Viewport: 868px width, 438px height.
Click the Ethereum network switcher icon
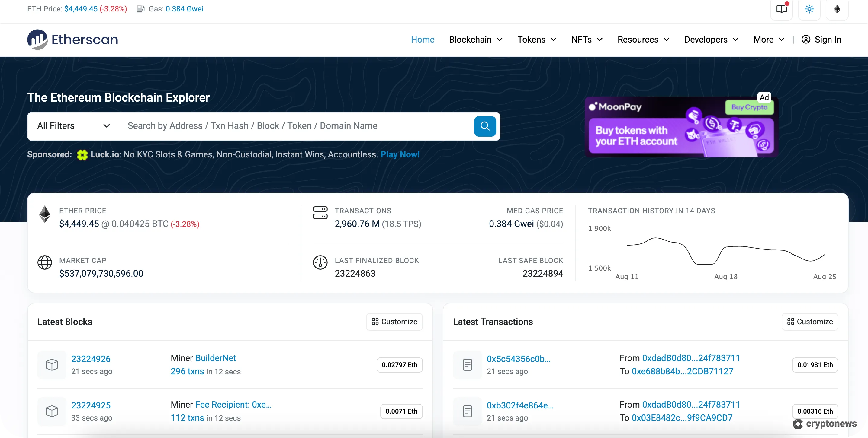(837, 9)
